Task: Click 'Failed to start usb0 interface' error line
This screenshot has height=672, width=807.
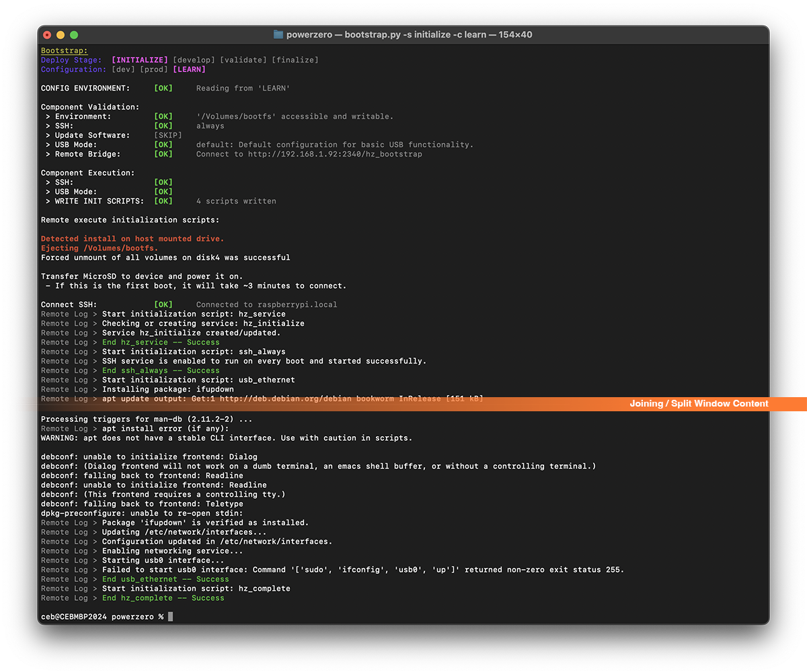Action: tap(363, 569)
